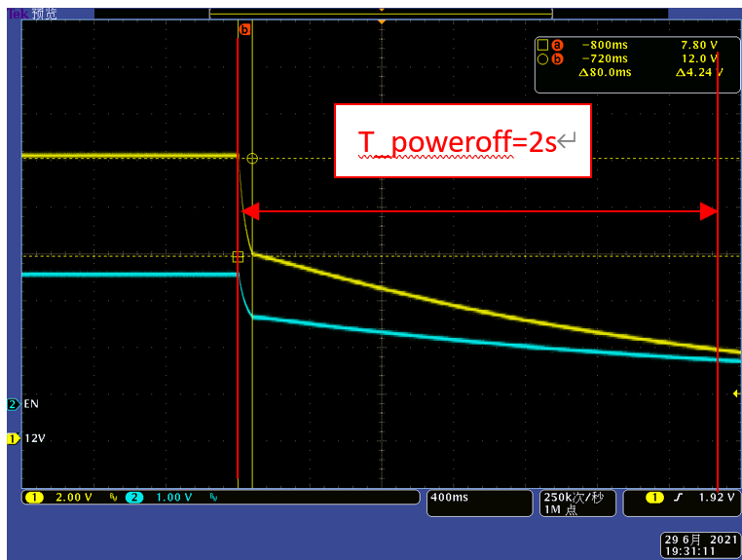The height and width of the screenshot is (560, 742).
Task: Click the T_poweroff=2s annotation box
Action: point(463,141)
